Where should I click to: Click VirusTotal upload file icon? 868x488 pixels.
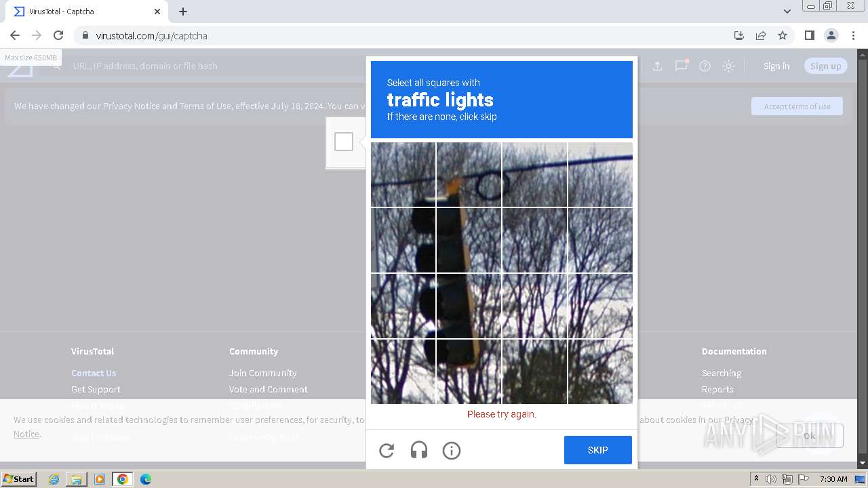click(657, 66)
